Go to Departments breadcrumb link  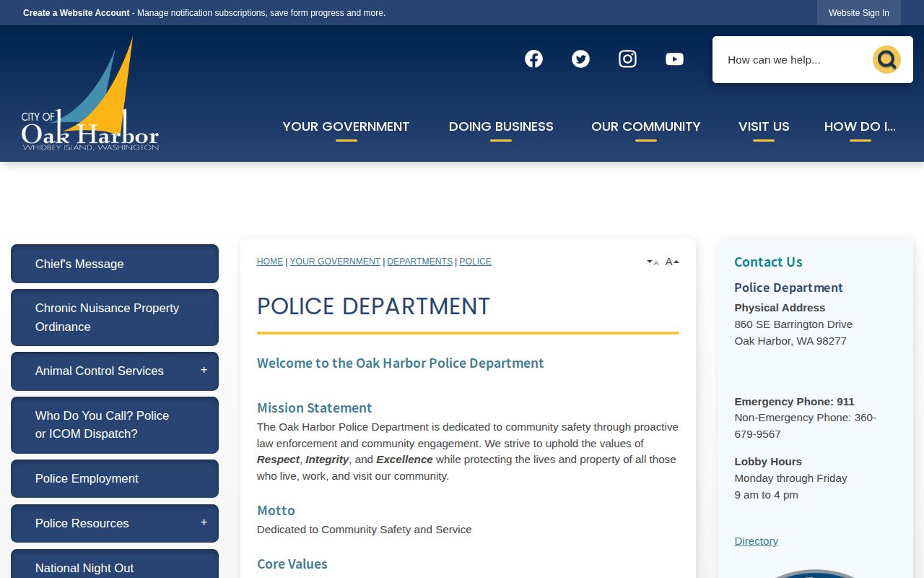pos(420,262)
